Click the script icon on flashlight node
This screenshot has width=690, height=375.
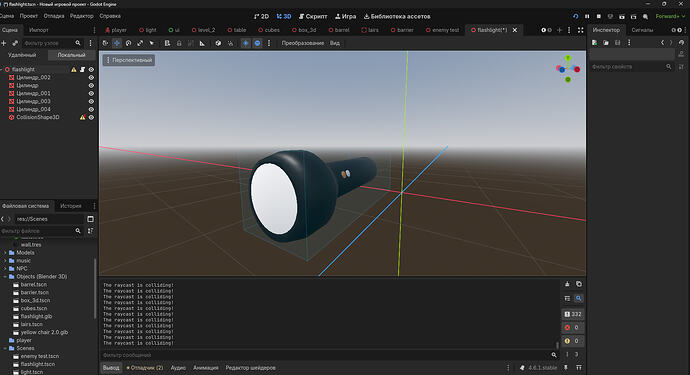pos(82,70)
